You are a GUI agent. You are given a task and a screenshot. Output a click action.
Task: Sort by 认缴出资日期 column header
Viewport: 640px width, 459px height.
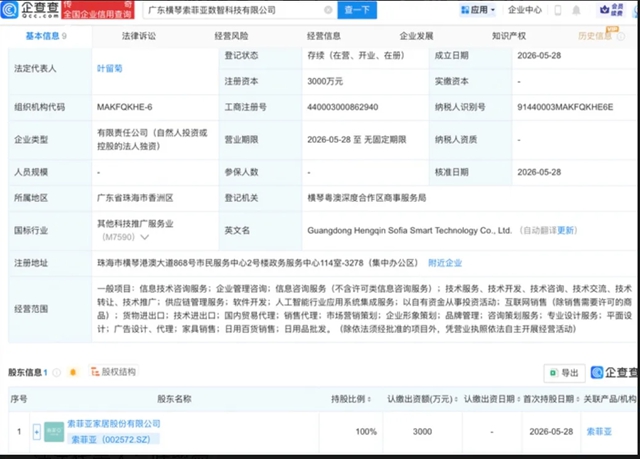(491, 399)
